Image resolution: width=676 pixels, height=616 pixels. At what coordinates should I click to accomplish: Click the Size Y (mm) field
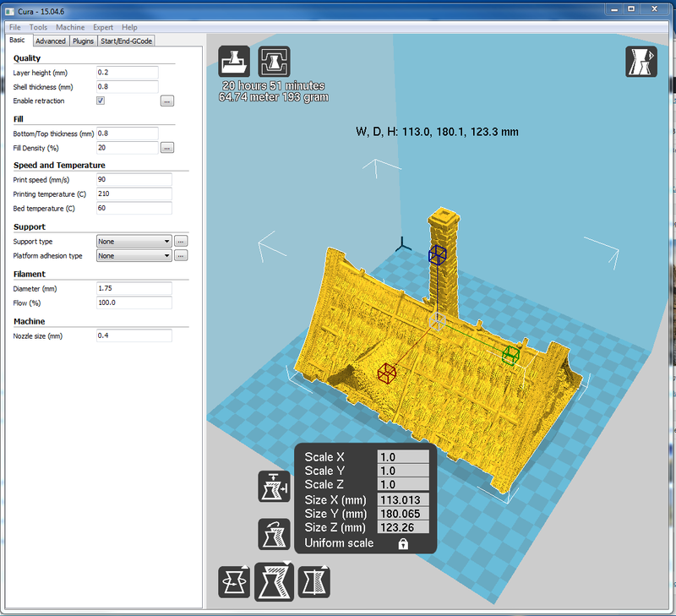(403, 514)
